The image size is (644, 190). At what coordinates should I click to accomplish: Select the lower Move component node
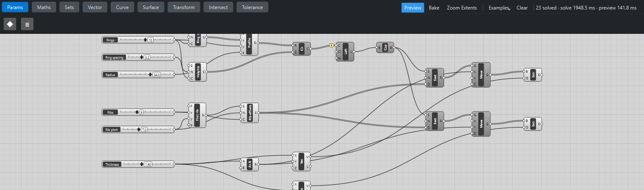tap(481, 123)
